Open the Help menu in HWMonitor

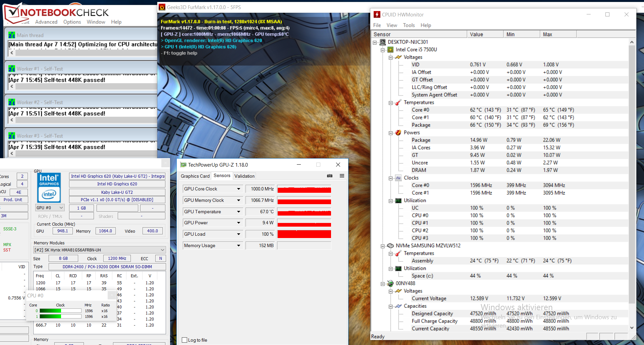[426, 25]
